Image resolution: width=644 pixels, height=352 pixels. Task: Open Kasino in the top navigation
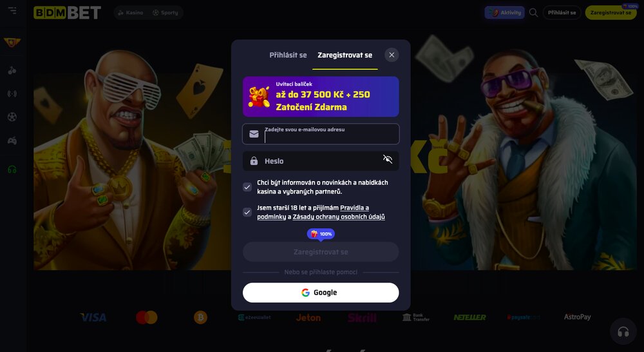(x=131, y=13)
